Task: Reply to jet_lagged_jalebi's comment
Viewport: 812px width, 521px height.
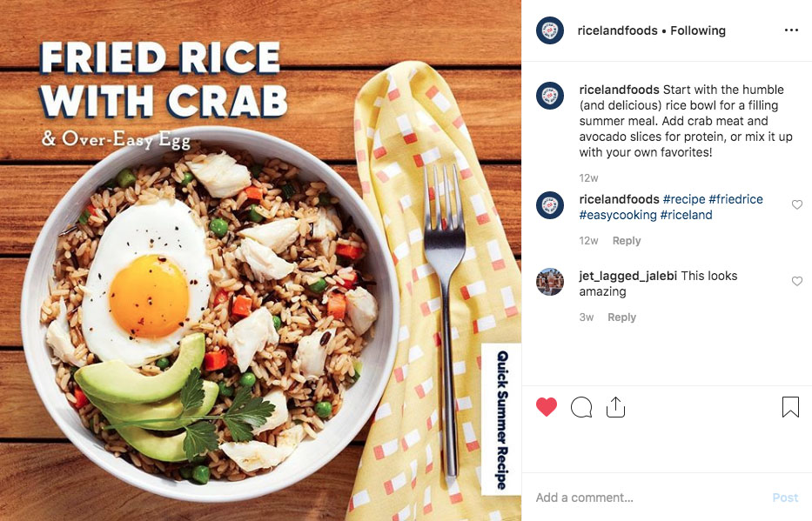Action: (622, 317)
